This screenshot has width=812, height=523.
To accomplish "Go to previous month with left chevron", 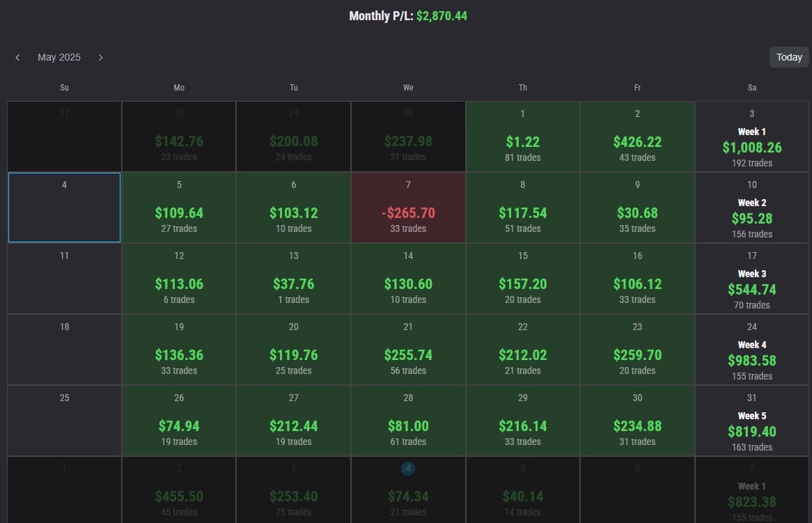I will [17, 57].
